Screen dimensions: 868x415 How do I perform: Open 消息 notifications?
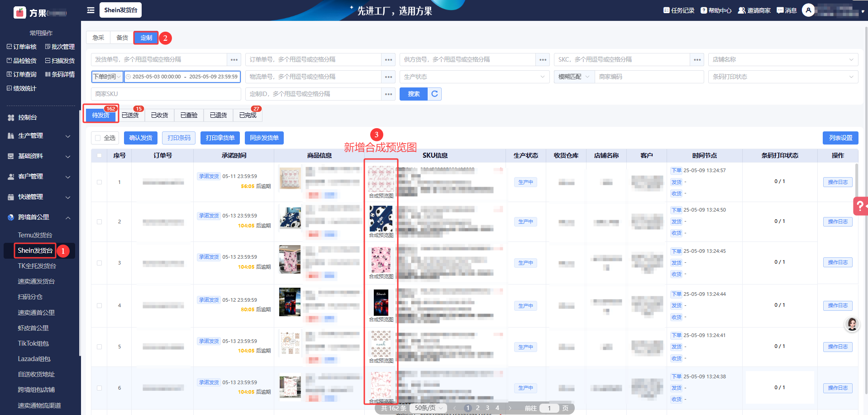[787, 10]
